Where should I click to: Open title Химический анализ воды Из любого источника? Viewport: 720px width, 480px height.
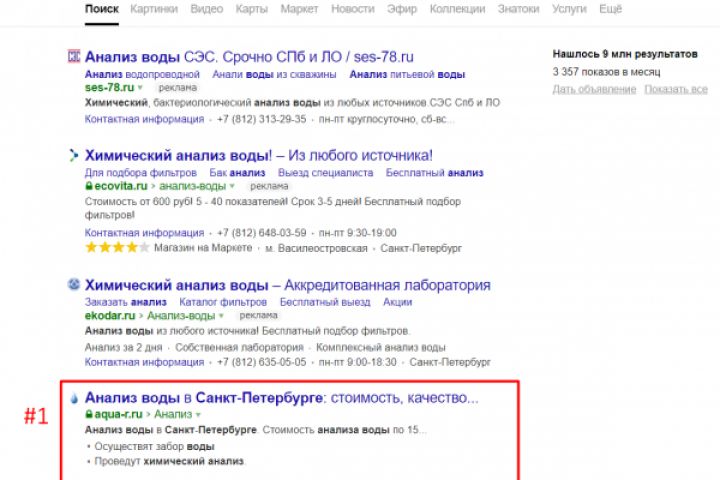point(259,155)
